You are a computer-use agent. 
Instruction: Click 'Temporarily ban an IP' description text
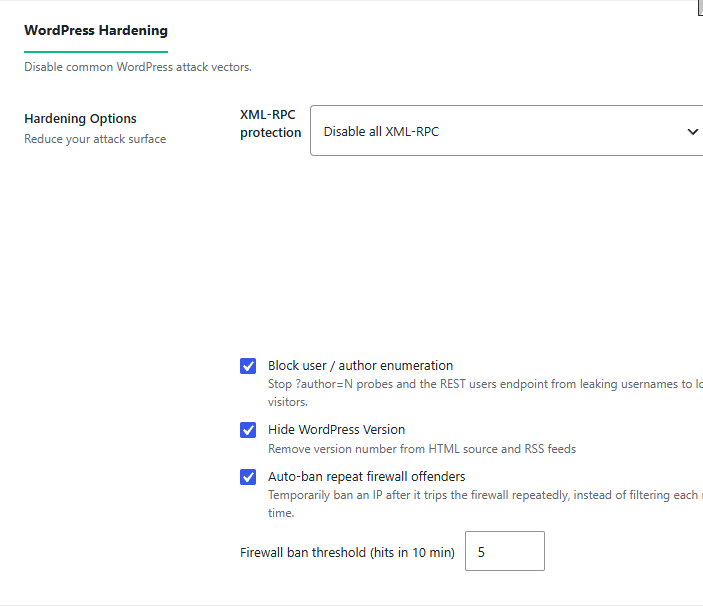tap(485, 504)
